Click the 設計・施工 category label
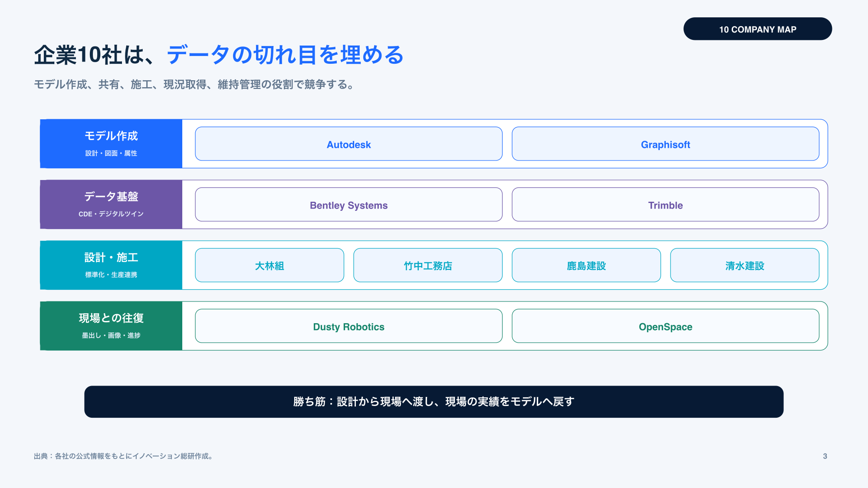Screen dimensions: 868x488 tap(111, 257)
